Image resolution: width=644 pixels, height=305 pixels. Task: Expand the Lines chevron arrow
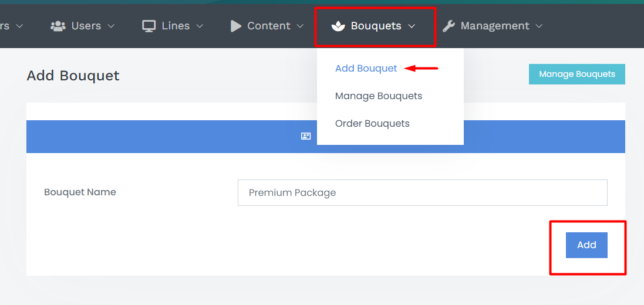pyautogui.click(x=200, y=26)
